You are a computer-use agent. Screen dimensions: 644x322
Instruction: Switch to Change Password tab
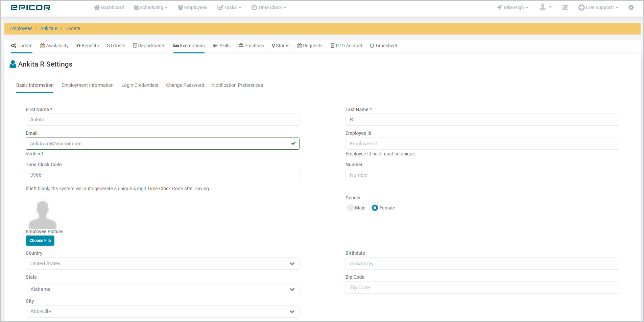(x=185, y=85)
